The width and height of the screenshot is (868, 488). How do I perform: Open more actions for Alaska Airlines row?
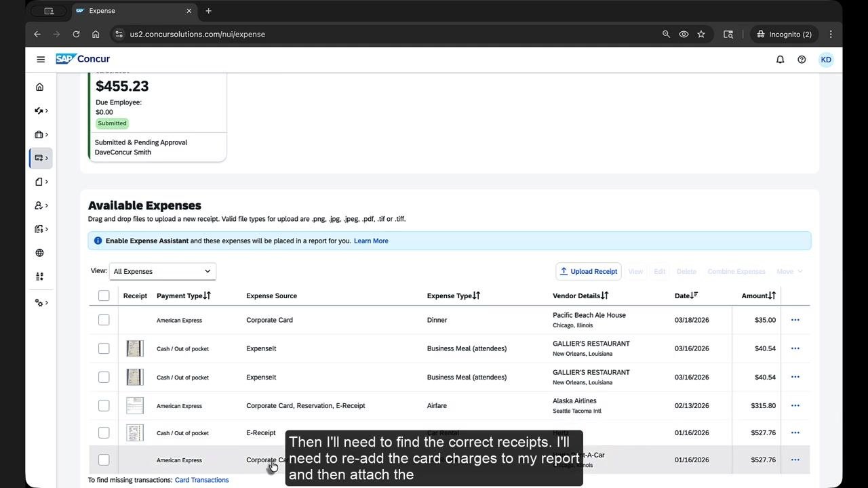click(795, 405)
